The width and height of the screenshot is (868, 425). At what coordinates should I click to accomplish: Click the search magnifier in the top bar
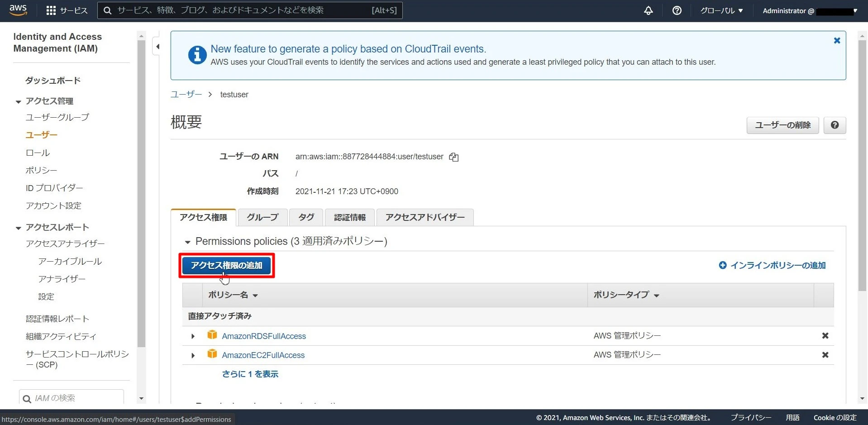(107, 10)
